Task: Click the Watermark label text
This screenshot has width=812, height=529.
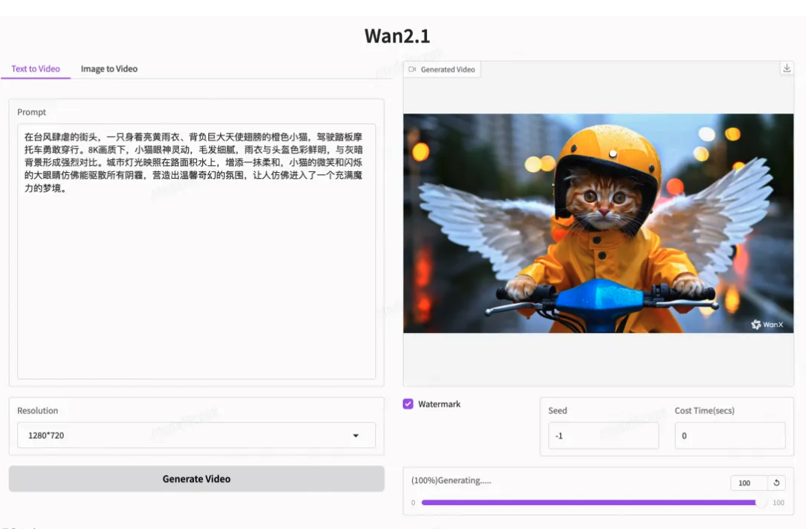Action: [439, 404]
